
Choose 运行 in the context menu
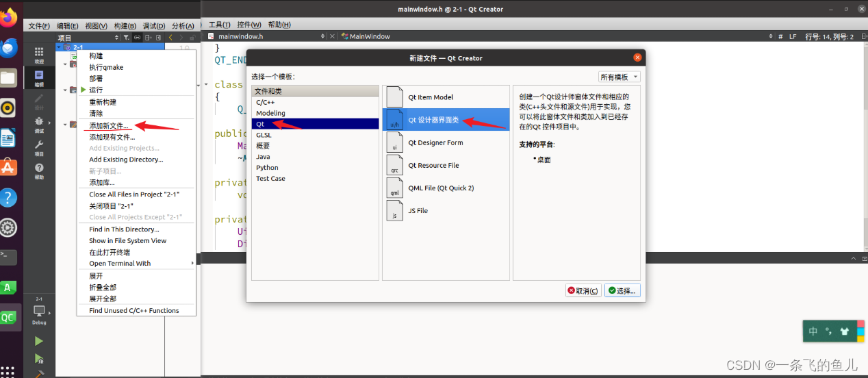point(136,90)
